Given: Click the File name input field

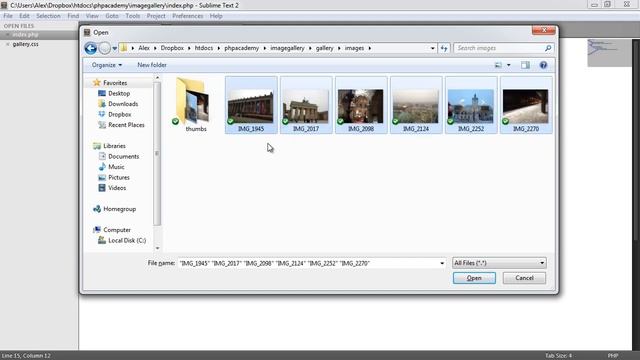Looking at the screenshot, I should [308, 263].
